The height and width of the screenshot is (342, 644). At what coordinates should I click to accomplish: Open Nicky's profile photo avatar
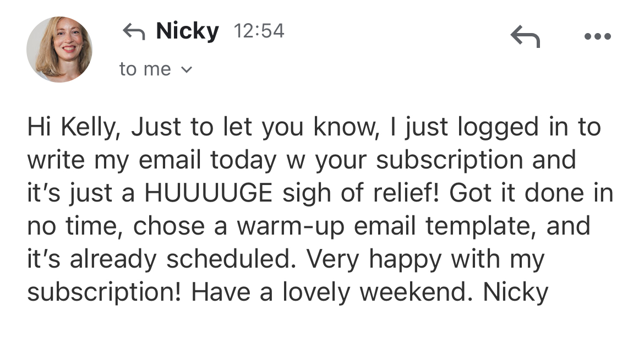59,49
